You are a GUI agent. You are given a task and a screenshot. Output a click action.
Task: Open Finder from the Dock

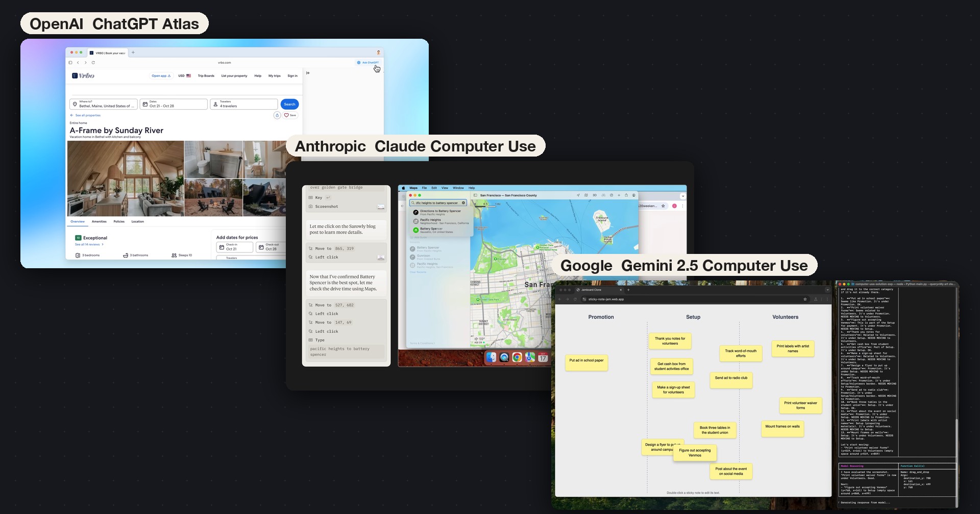[491, 357]
